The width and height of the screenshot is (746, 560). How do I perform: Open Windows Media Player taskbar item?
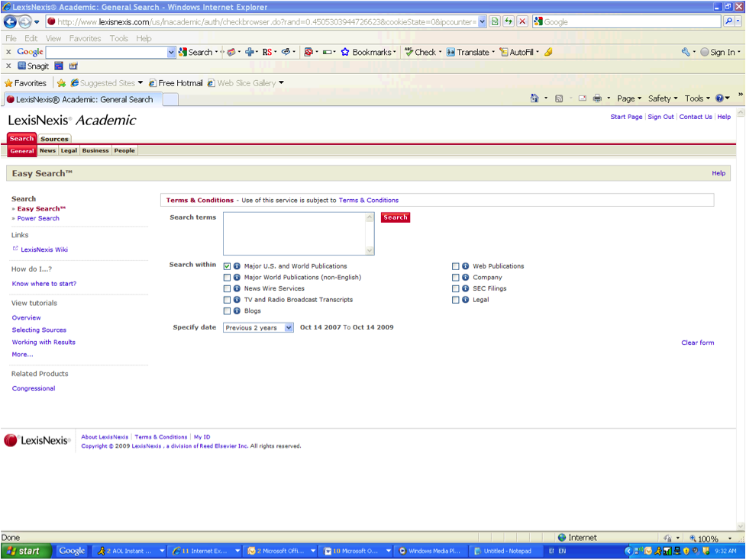click(x=430, y=552)
